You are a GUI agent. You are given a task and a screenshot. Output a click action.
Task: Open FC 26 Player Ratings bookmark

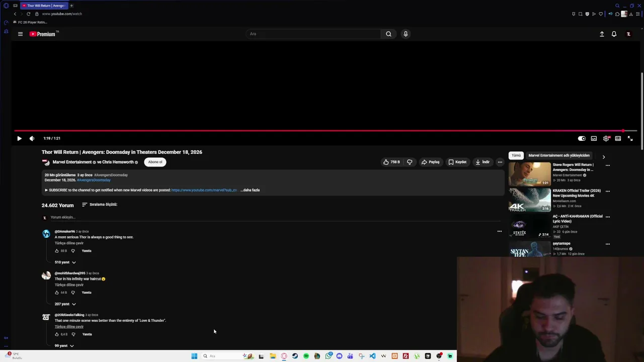[x=30, y=22]
